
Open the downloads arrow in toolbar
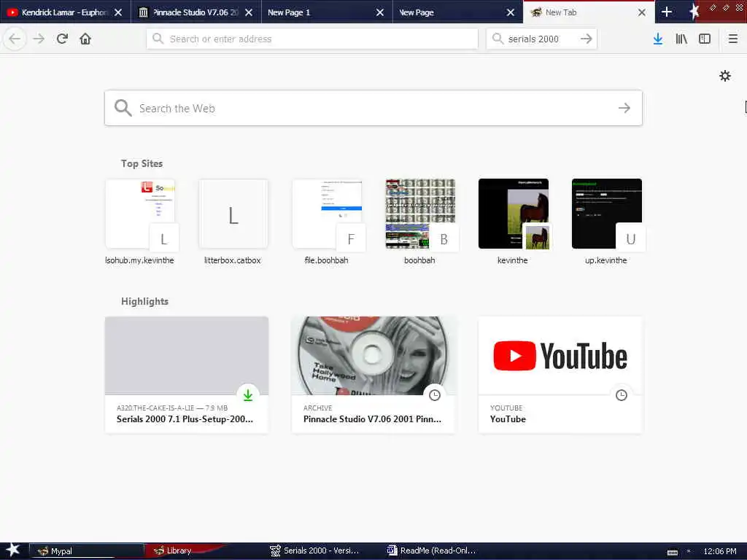pos(658,39)
